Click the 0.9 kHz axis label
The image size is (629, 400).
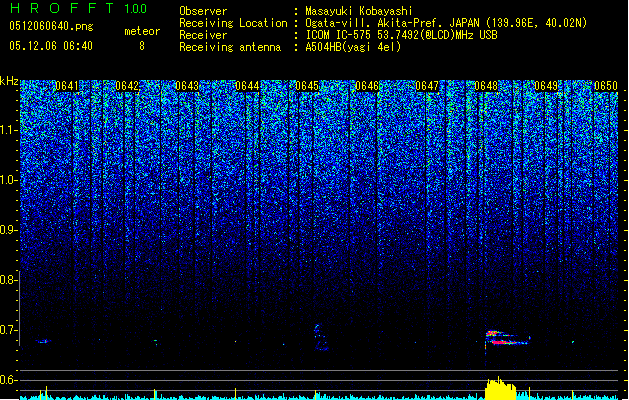tap(8, 230)
